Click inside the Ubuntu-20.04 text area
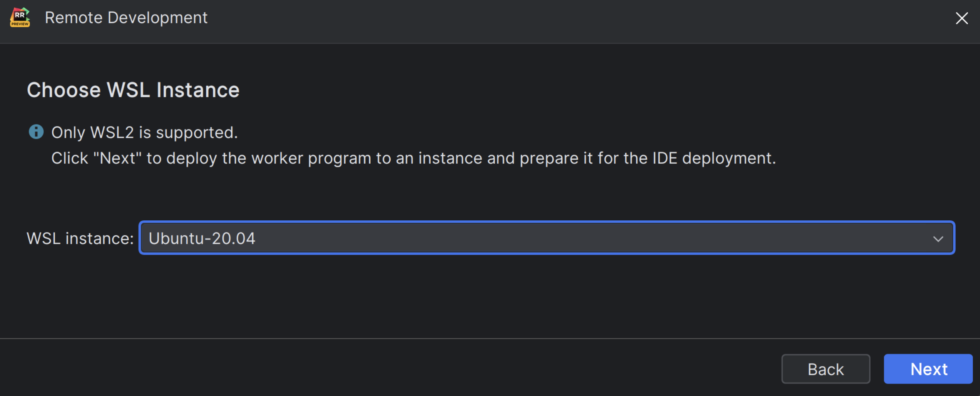980x396 pixels. click(x=202, y=238)
